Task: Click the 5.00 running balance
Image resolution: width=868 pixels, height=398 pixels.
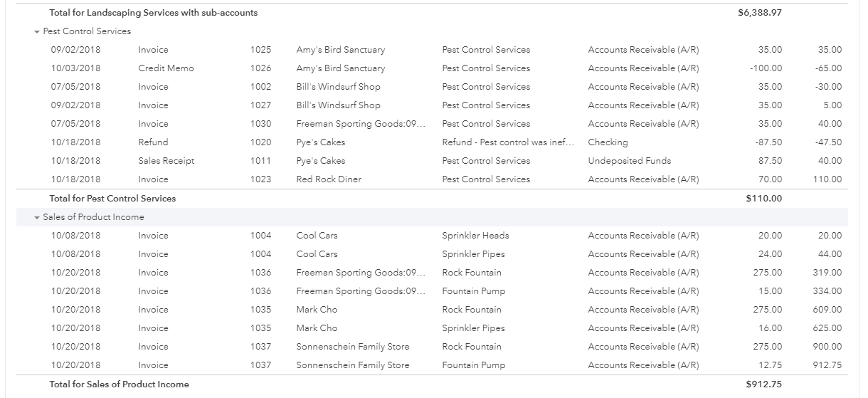Action: 833,105
